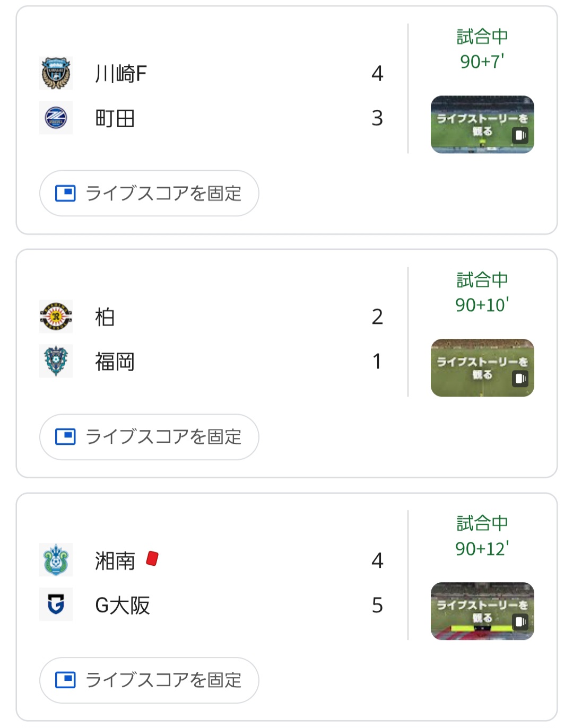Click the Avispa Fukuoka team crest
This screenshot has width=573, height=728.
tap(56, 361)
